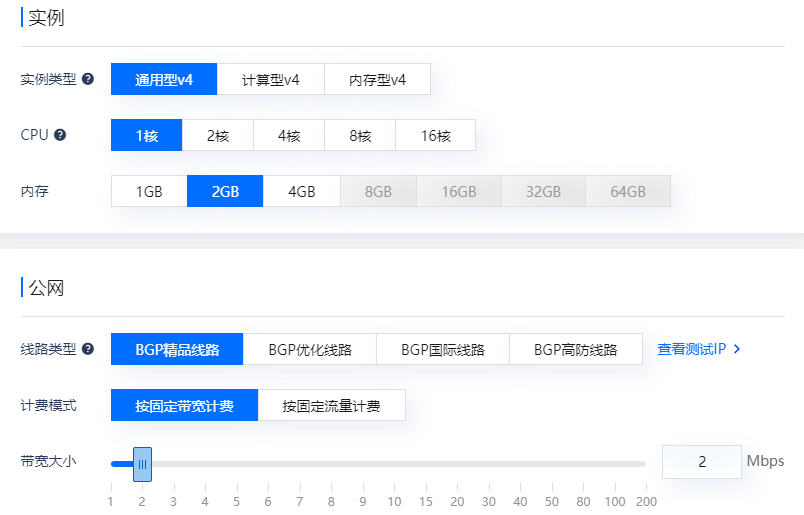The height and width of the screenshot is (515, 804).
Task: Switch billing to 按固定流量计费
Action: (x=331, y=406)
